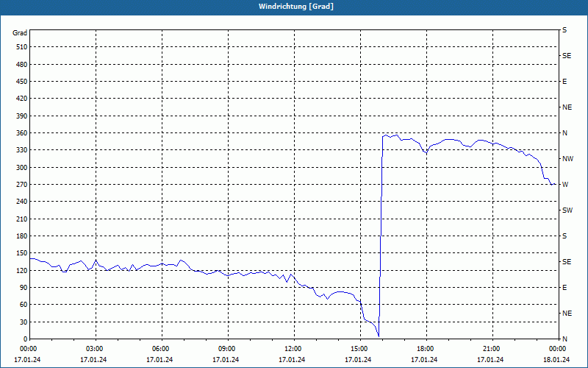The height and width of the screenshot is (368, 588).
Task: Pick the 150 degree axis label
Action: 22,253
